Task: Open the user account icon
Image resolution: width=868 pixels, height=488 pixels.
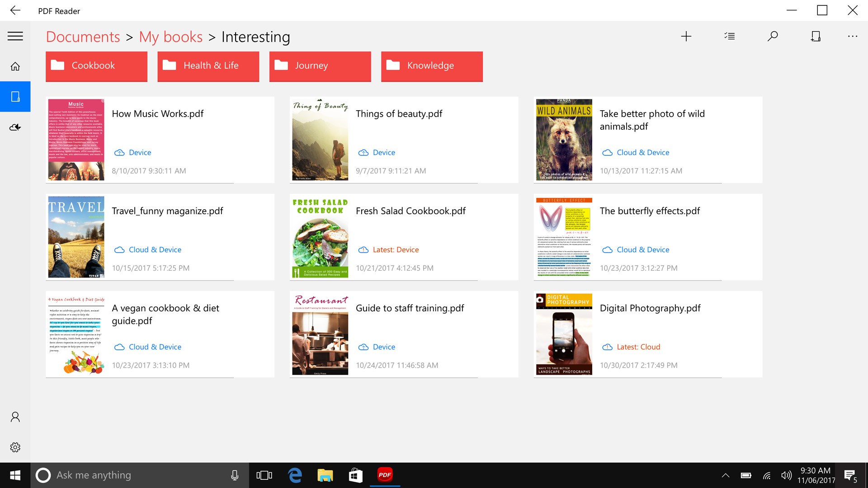Action: click(15, 417)
